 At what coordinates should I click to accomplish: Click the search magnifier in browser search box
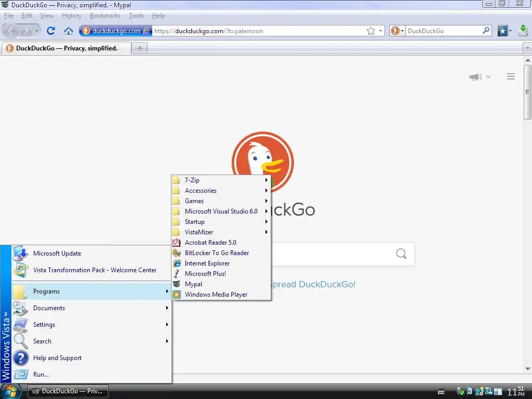486,31
